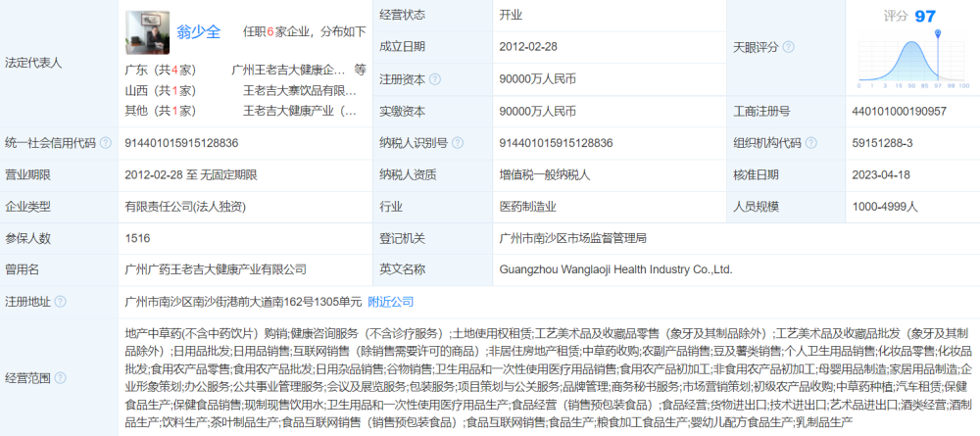Viewport: 980px width, 436px height.
Task: Open 广州王老吉大健康企… company link
Action: (x=289, y=69)
